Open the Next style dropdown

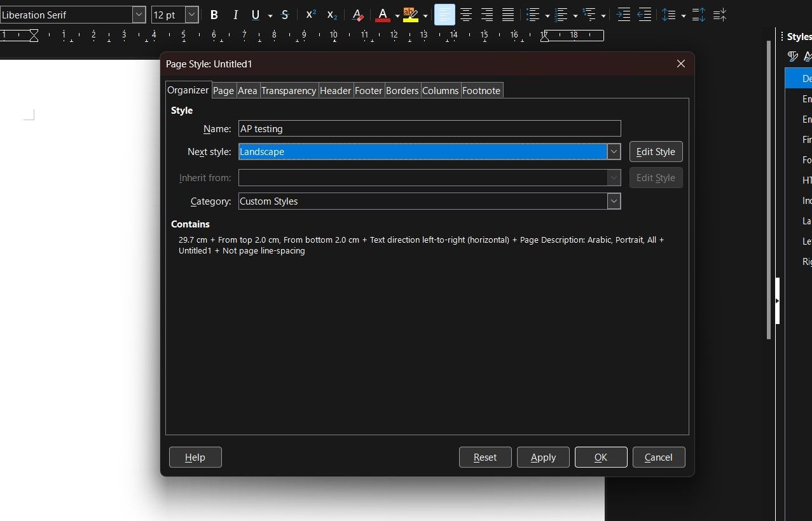613,151
